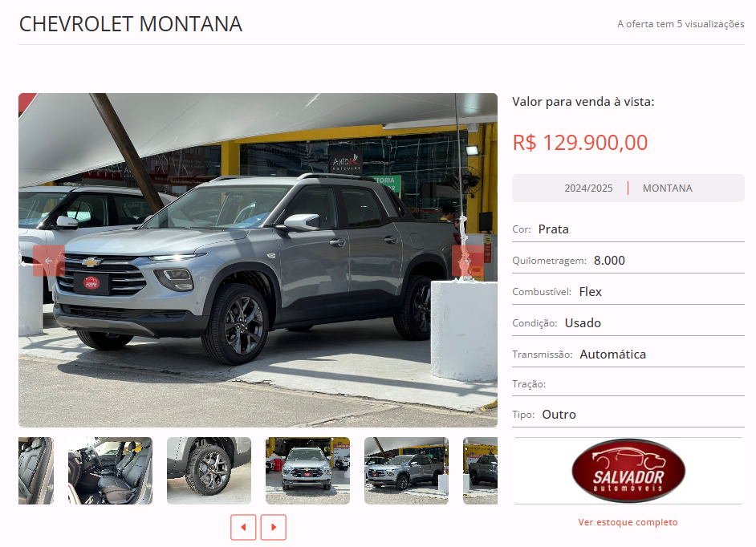Click the left thumbnail carousel arrow button
Image resolution: width=756 pixels, height=547 pixels.
pos(243,527)
